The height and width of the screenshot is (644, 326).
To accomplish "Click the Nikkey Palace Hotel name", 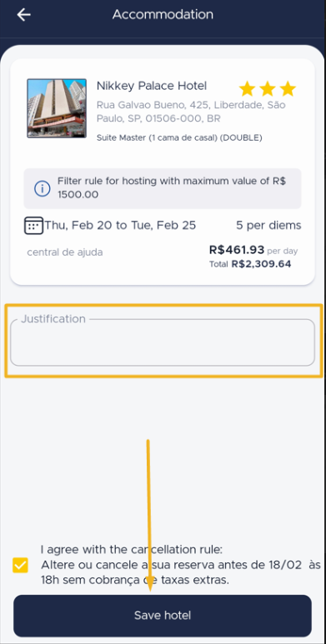I will (152, 86).
